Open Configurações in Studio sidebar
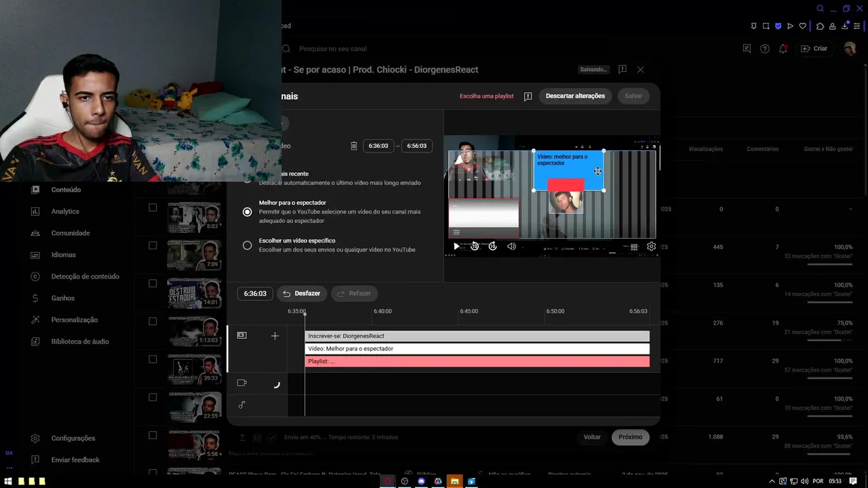 [x=73, y=439]
